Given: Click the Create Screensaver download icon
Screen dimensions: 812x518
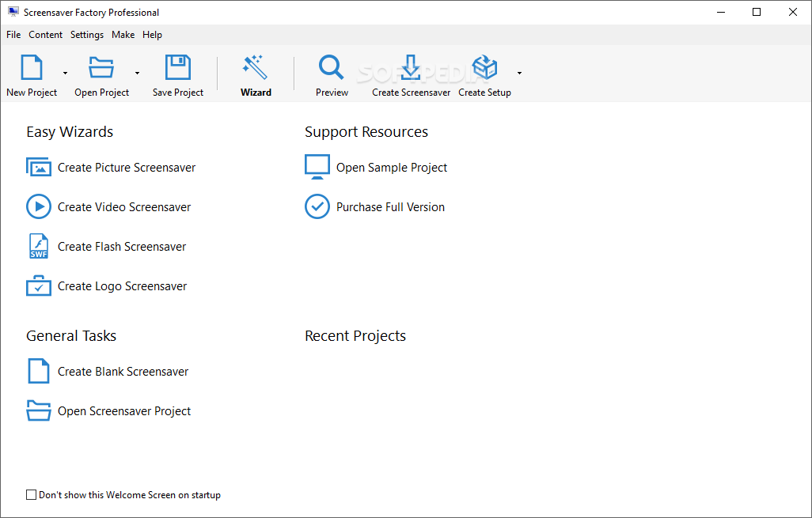Looking at the screenshot, I should (411, 67).
